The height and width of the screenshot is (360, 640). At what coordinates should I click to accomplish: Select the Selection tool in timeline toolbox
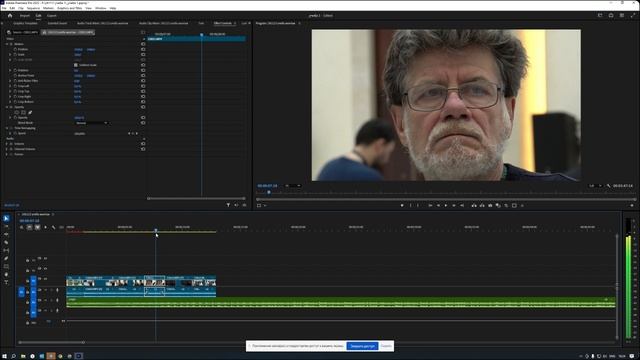click(x=6, y=218)
